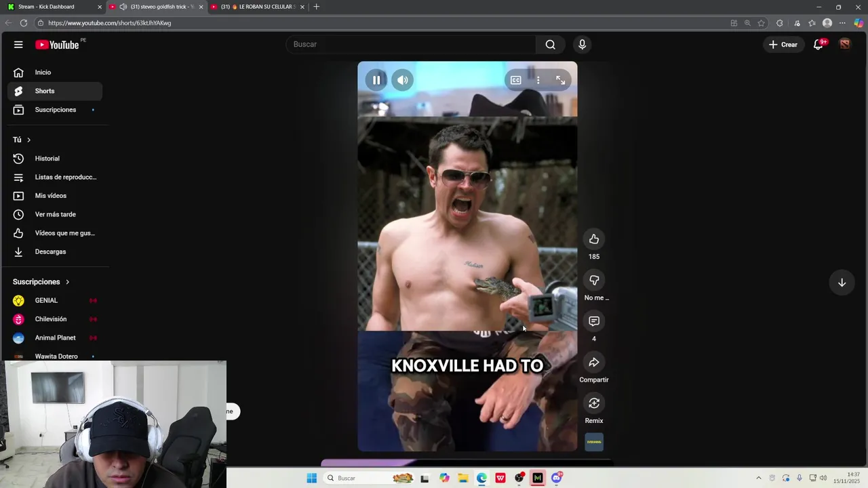Open the notifications bell
The width and height of the screenshot is (868, 488).
818,45
